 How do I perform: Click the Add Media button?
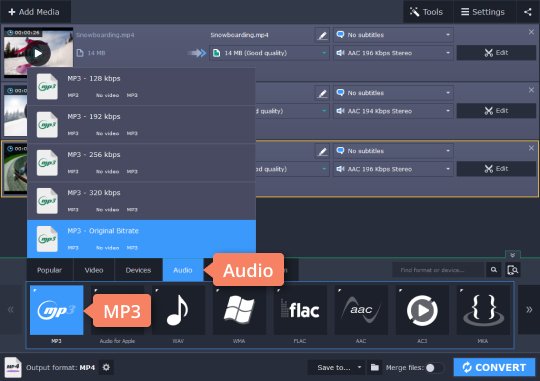(x=35, y=12)
